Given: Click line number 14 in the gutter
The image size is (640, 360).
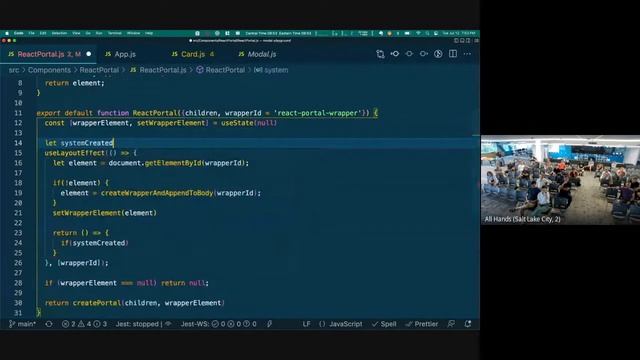Looking at the screenshot, I should coord(18,143).
